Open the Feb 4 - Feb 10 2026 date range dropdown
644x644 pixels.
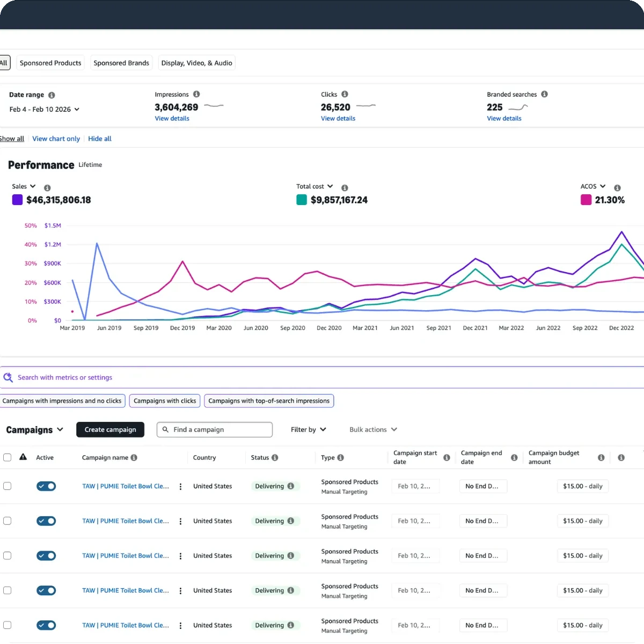[45, 109]
